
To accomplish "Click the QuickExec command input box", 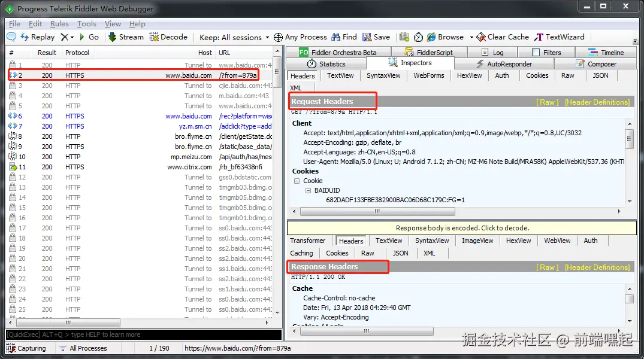I will tap(144, 334).
